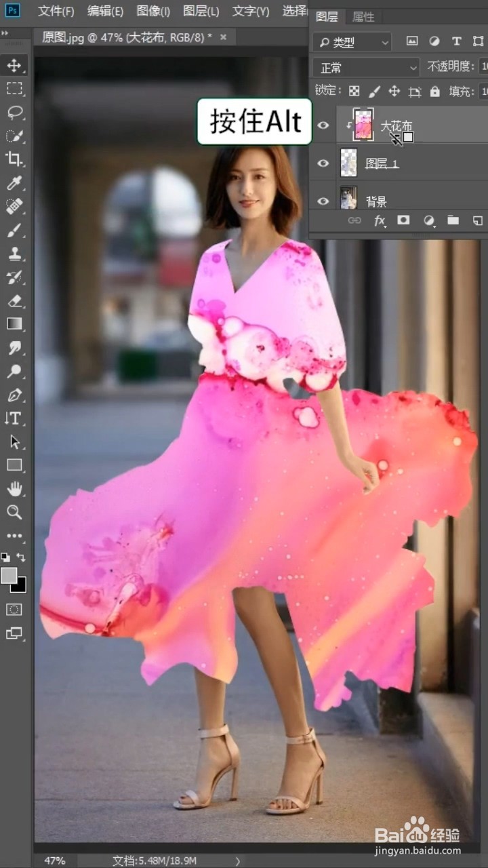
Task: Expand the status bar info arrow
Action: [x=237, y=861]
